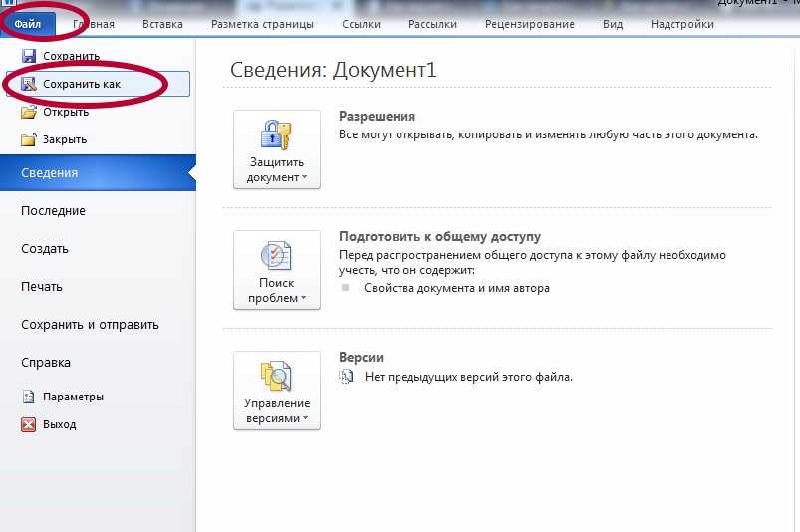
Task: Open the Управление версиями dropdown
Action: click(276, 411)
